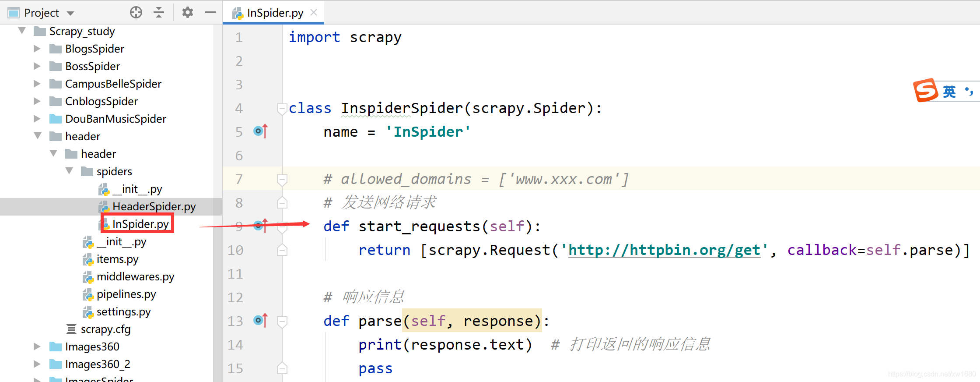Click the callback parameter on line 10
Image resolution: width=980 pixels, height=382 pixels.
(822, 250)
